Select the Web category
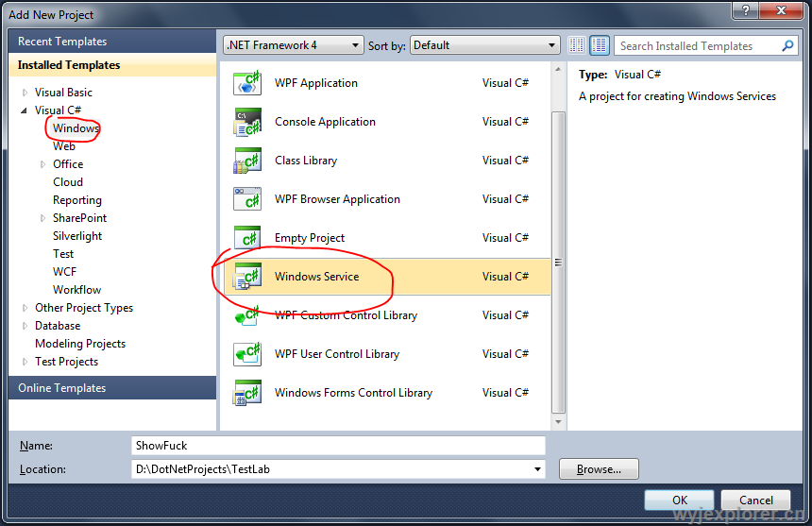 63,146
